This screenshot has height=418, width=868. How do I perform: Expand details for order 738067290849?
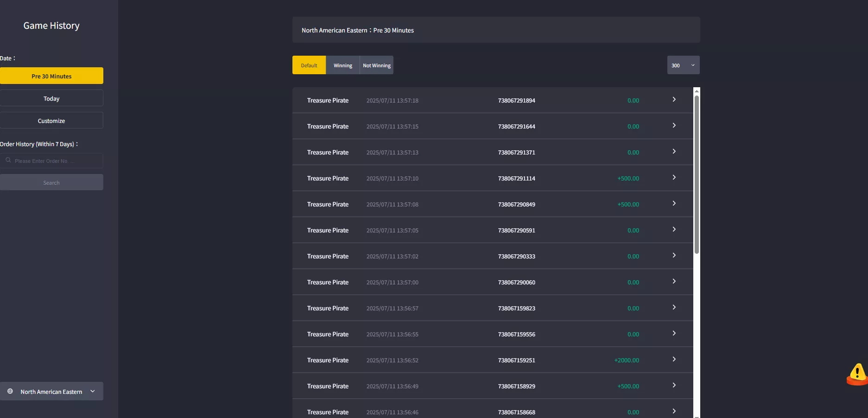(674, 204)
